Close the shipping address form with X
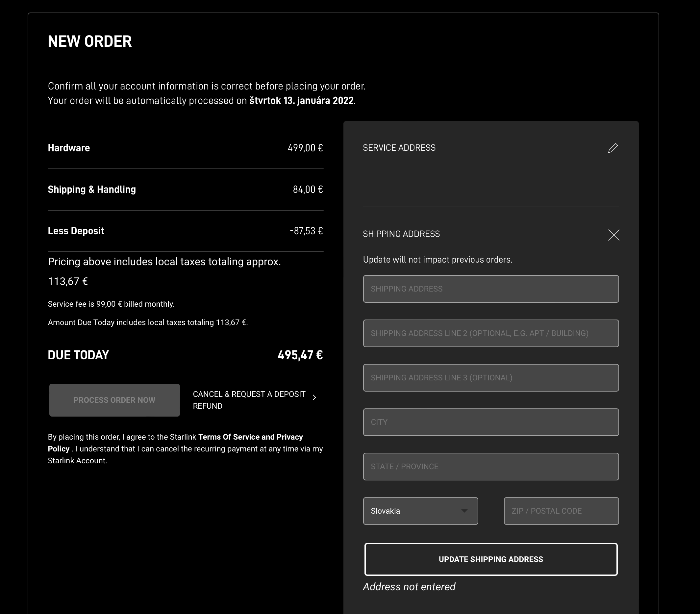Viewport: 700px width, 614px height. click(x=613, y=235)
